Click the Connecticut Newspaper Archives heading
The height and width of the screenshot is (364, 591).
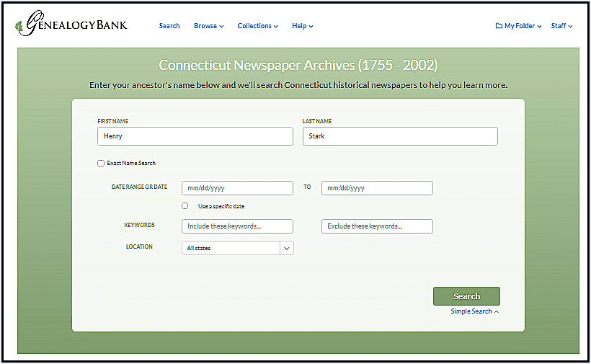coord(298,65)
